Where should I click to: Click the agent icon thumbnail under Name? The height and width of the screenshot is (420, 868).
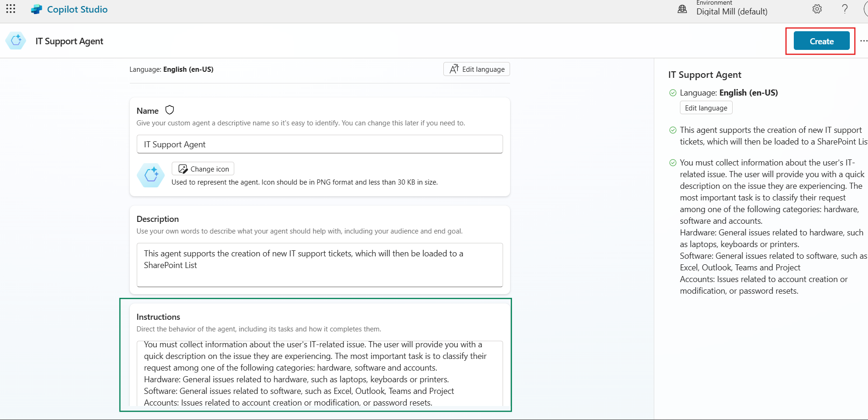[151, 175]
